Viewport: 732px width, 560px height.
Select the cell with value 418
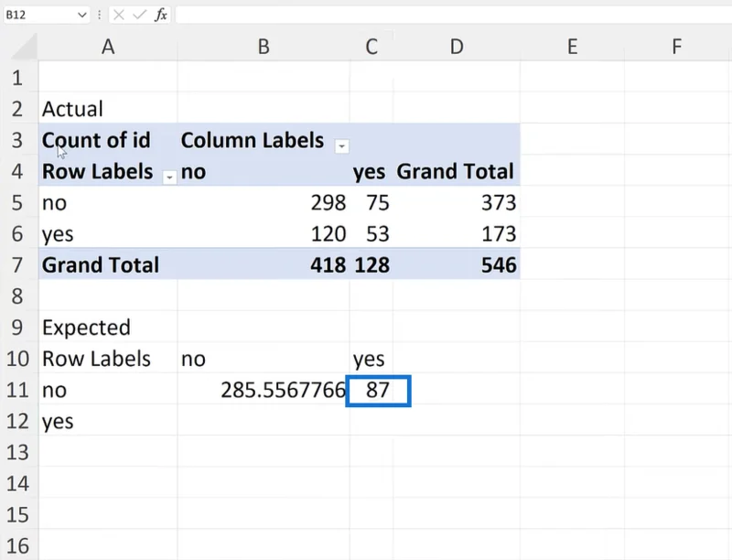coord(264,264)
